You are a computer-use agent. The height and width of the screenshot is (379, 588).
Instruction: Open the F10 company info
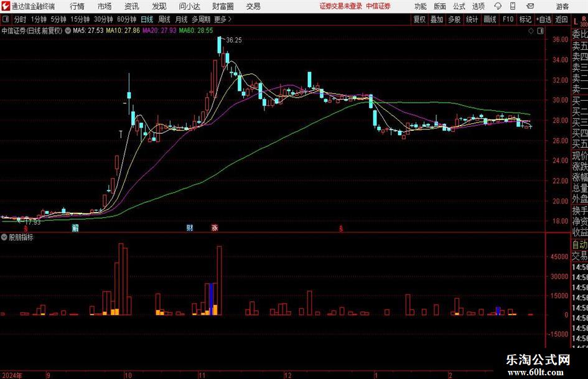[x=508, y=19]
